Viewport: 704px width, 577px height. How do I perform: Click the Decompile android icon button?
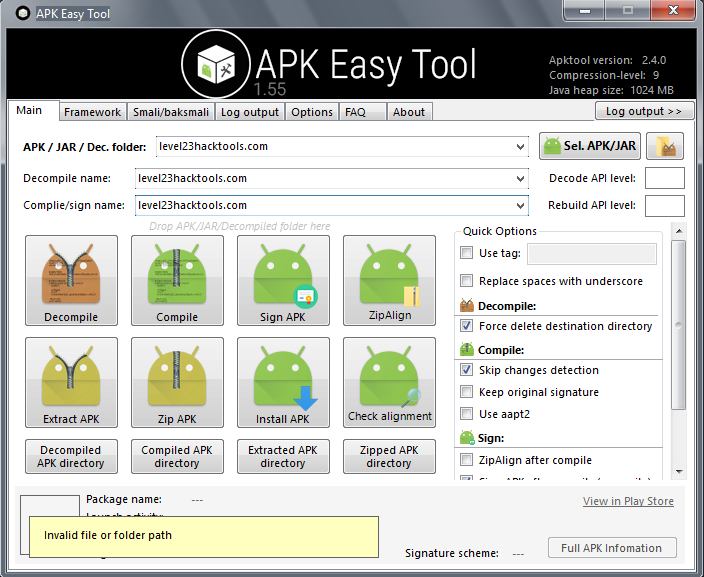(x=71, y=280)
